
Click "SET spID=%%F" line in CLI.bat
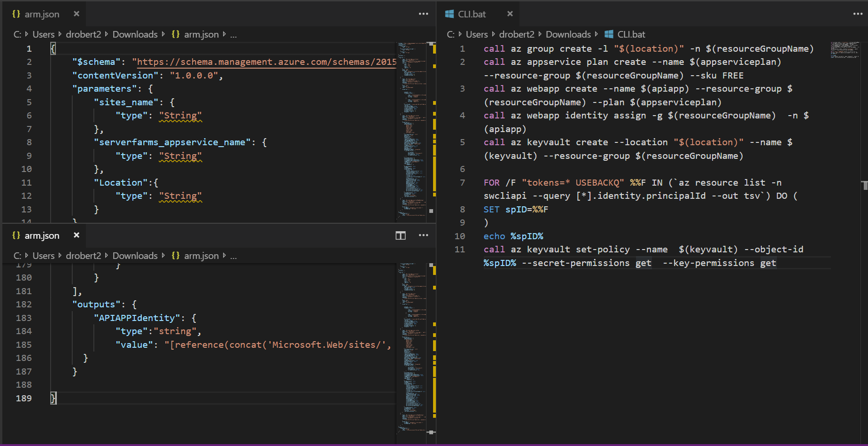(516, 210)
